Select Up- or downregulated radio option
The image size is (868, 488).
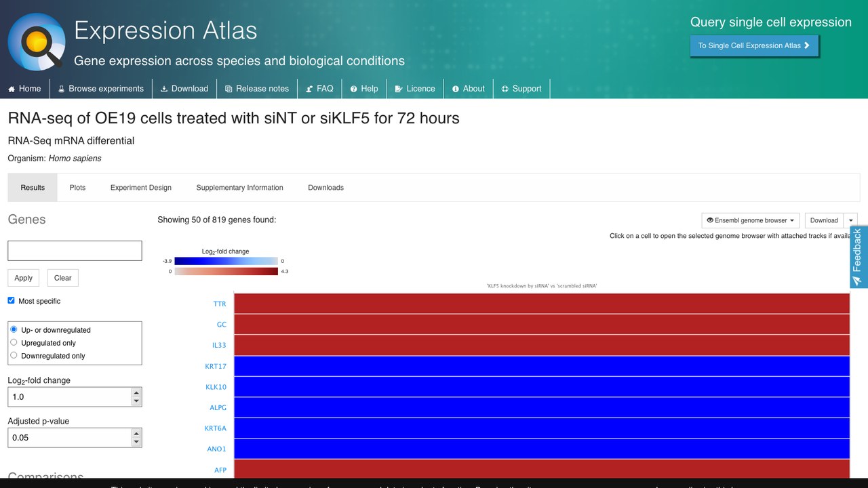14,329
